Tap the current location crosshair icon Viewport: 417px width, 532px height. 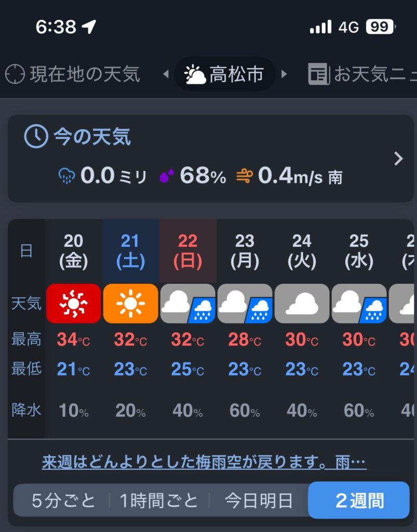15,74
